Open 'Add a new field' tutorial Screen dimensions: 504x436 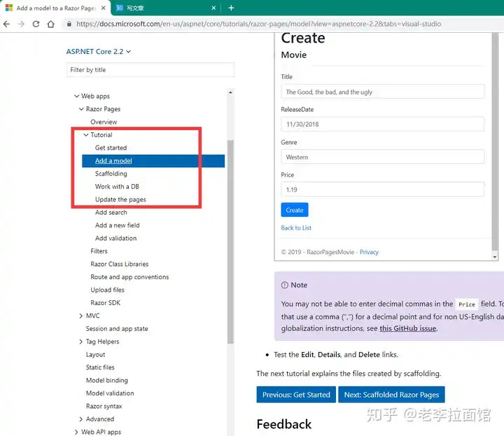[x=118, y=225]
